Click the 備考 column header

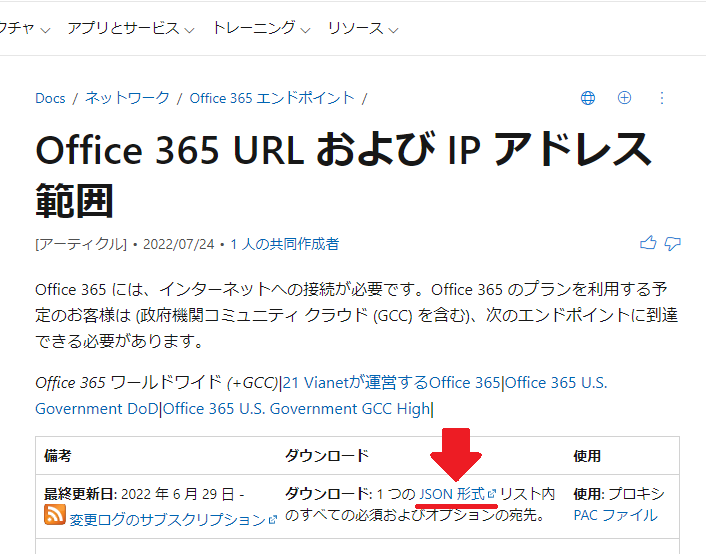coord(58,456)
